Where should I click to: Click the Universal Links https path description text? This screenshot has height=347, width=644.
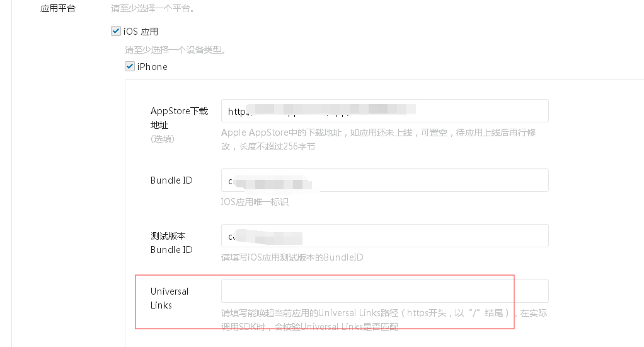pos(384,320)
